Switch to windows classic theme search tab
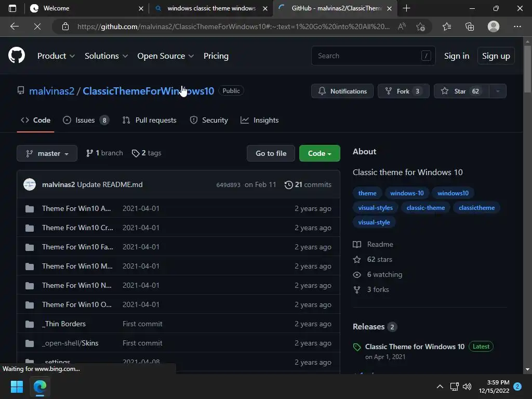 tap(210, 8)
